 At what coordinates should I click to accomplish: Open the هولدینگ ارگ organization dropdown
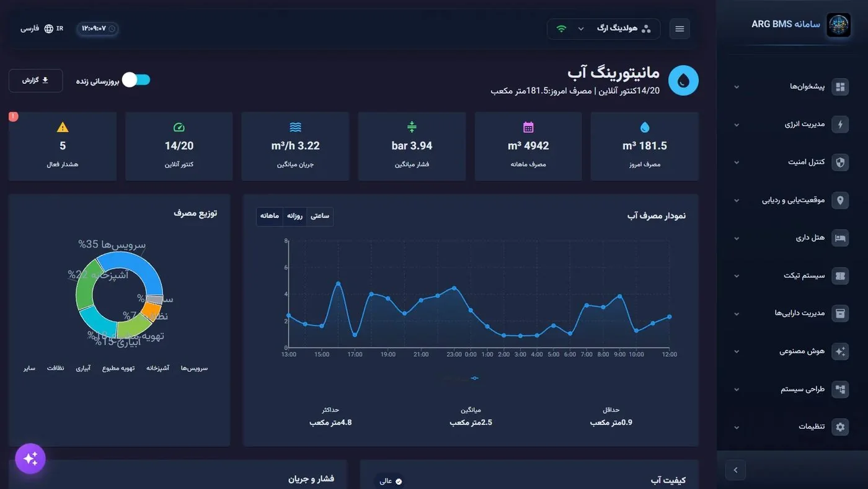pyautogui.click(x=603, y=29)
